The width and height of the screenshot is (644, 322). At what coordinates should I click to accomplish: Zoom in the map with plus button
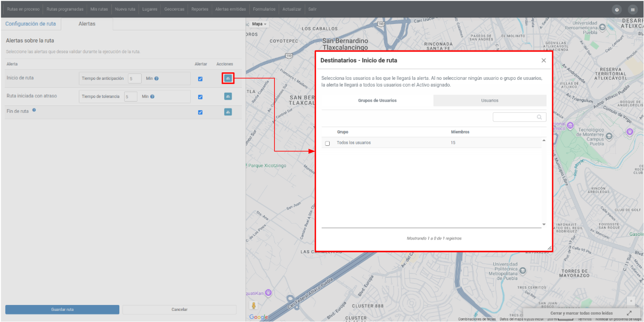point(631,301)
